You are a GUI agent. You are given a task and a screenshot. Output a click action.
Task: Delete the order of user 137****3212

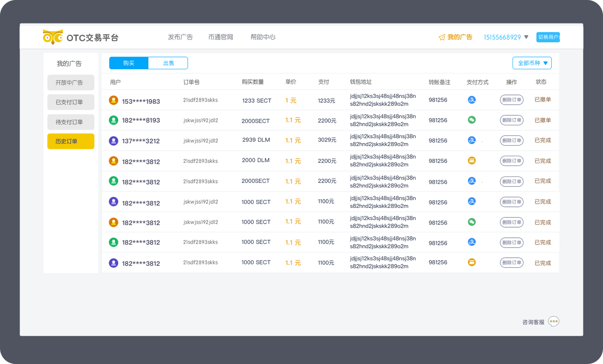coord(512,140)
